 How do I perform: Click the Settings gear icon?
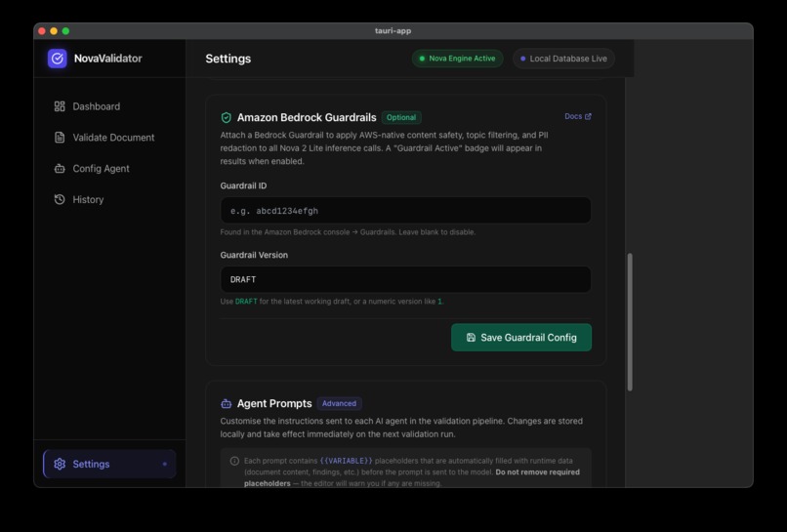pyautogui.click(x=60, y=464)
